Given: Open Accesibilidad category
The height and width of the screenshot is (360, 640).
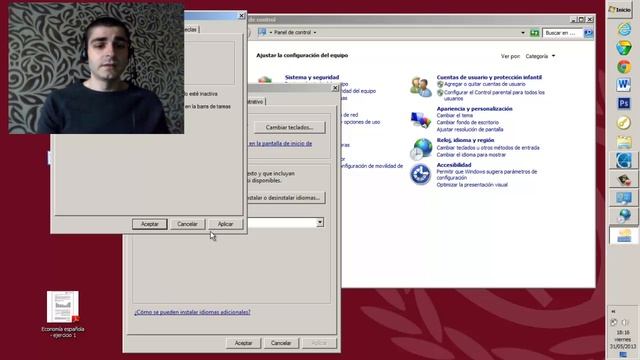Looking at the screenshot, I should click(x=454, y=165).
